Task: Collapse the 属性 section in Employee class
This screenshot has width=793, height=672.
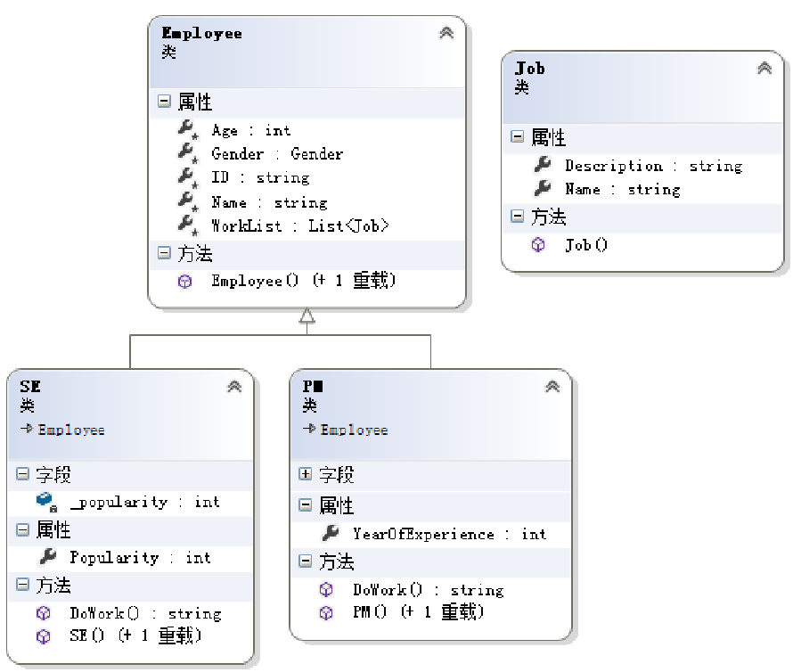Action: pos(164,102)
